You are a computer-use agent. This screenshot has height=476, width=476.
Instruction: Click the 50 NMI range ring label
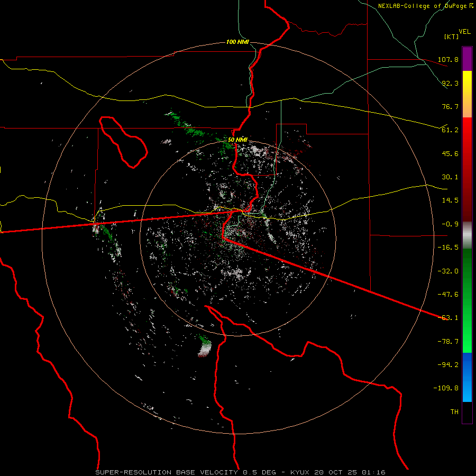[x=237, y=140]
